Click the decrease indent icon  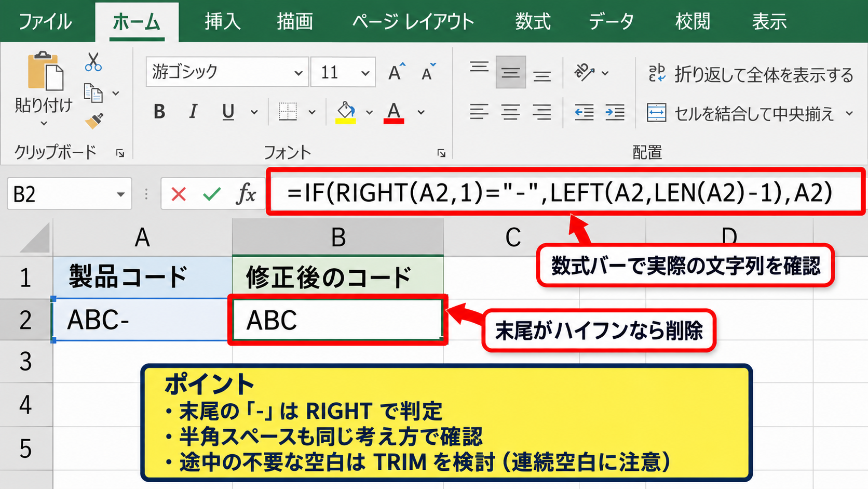pyautogui.click(x=584, y=112)
